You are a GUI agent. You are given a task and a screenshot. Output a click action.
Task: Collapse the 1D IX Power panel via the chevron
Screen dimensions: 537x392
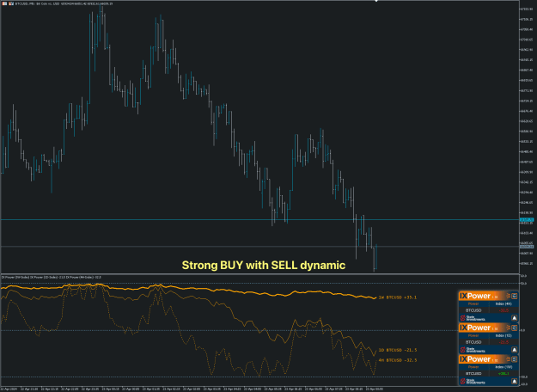pyautogui.click(x=509, y=328)
